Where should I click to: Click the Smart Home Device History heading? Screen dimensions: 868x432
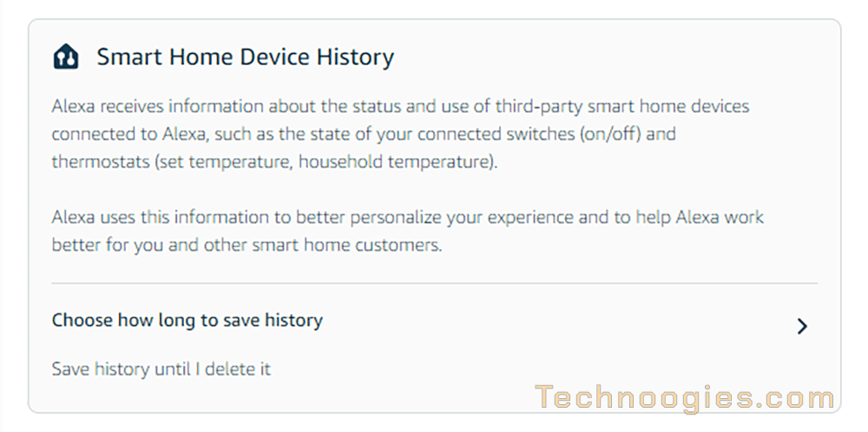coord(246,57)
